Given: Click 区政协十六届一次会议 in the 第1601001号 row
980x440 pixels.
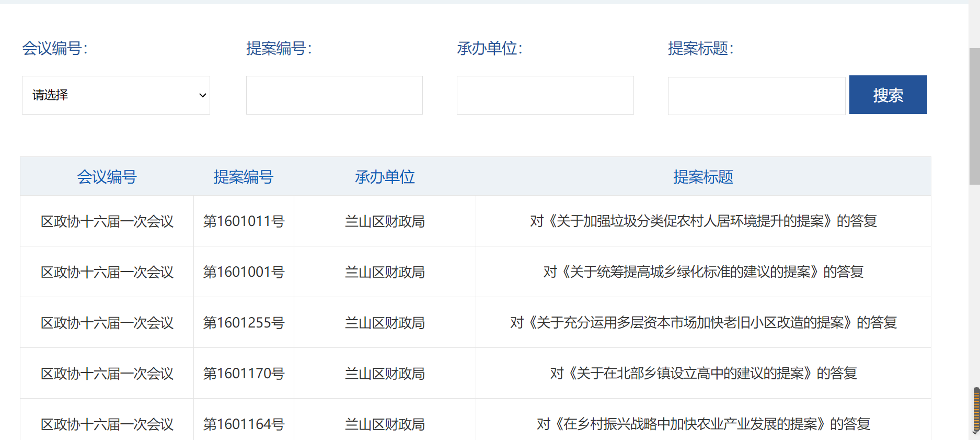Looking at the screenshot, I should [107, 272].
